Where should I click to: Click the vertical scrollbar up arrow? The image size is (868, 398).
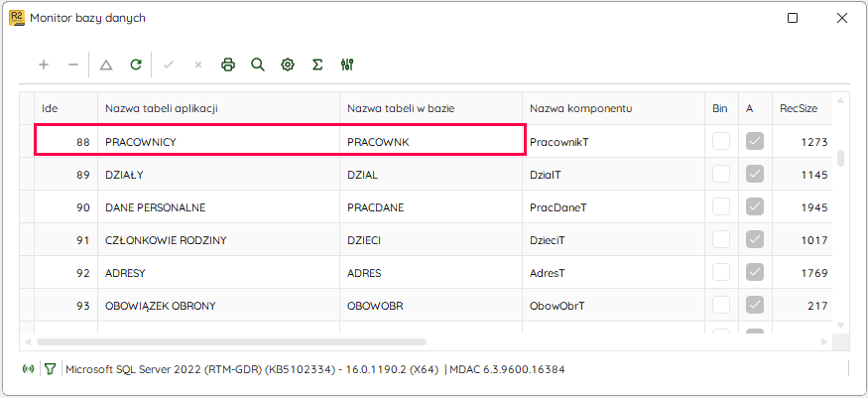pos(840,101)
